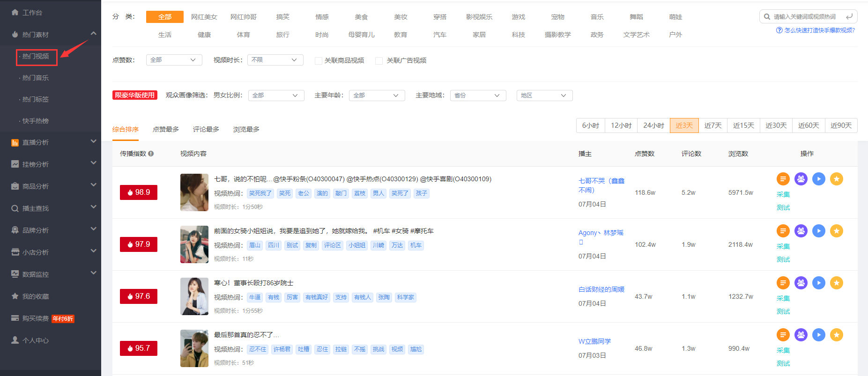
Task: Select the 近15天 time range
Action: tap(743, 125)
